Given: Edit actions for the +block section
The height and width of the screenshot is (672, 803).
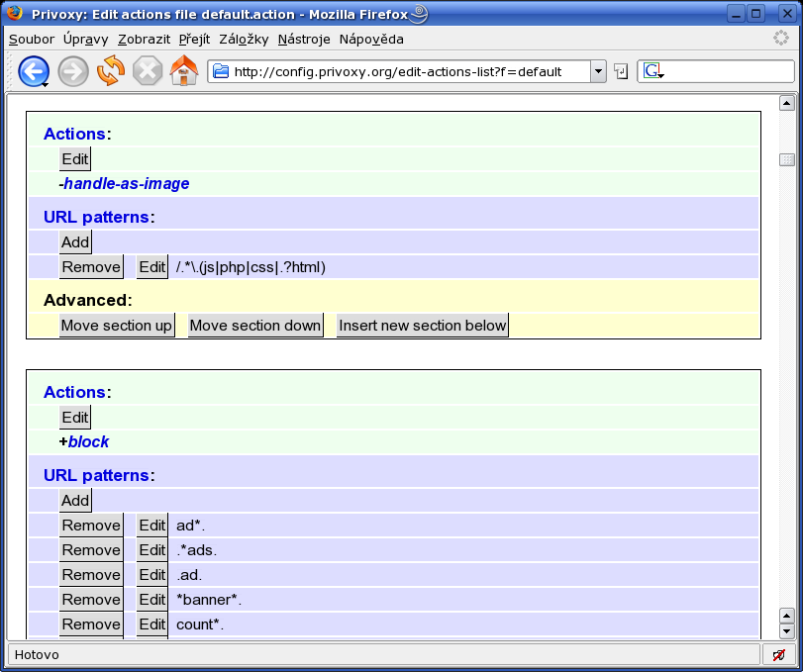Looking at the screenshot, I should pos(75,418).
